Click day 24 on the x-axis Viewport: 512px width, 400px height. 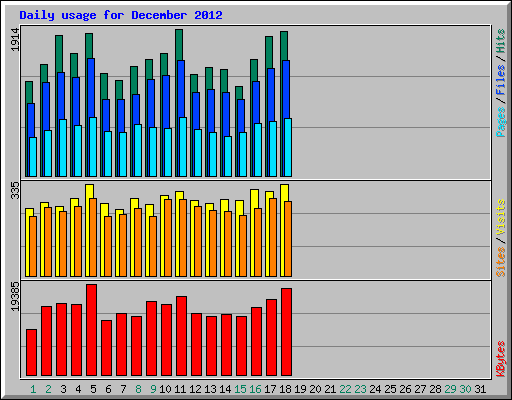coord(375,389)
